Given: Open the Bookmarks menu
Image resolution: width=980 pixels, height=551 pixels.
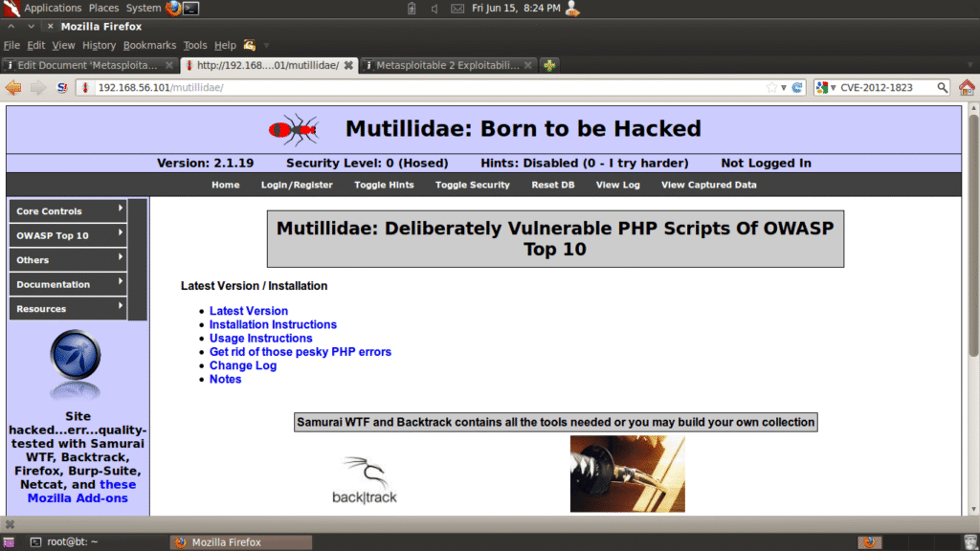Looking at the screenshot, I should tap(149, 45).
